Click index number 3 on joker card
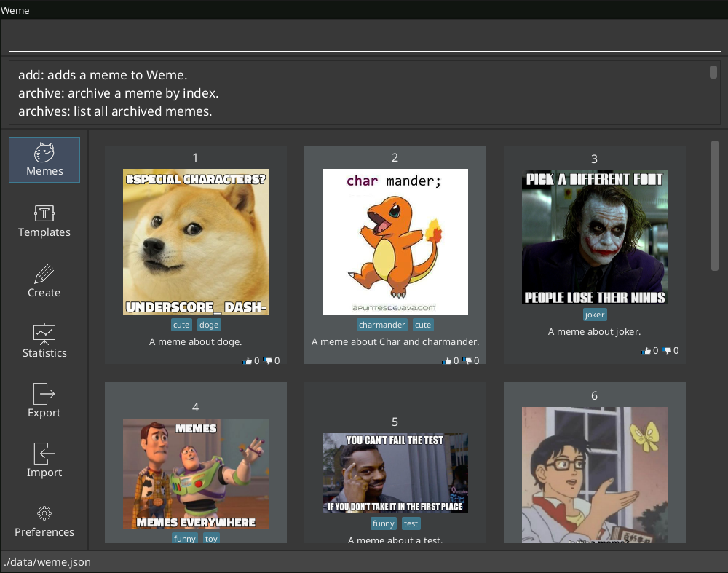 coord(594,159)
